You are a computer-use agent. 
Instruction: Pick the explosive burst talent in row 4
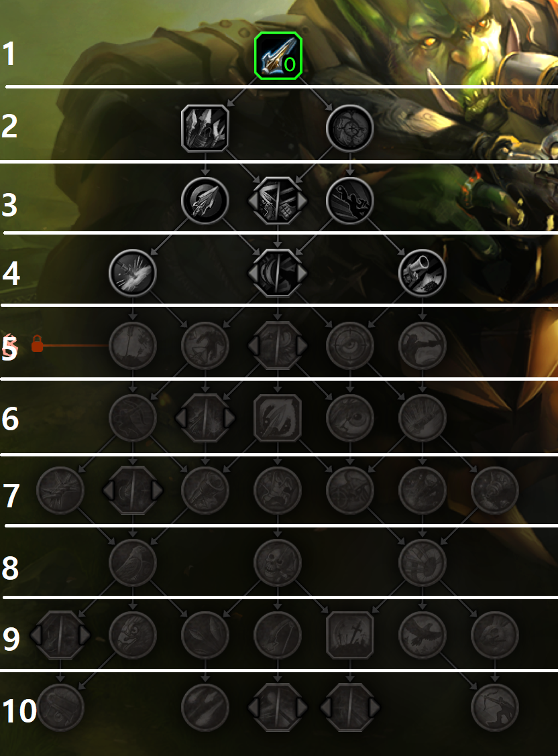133,273
